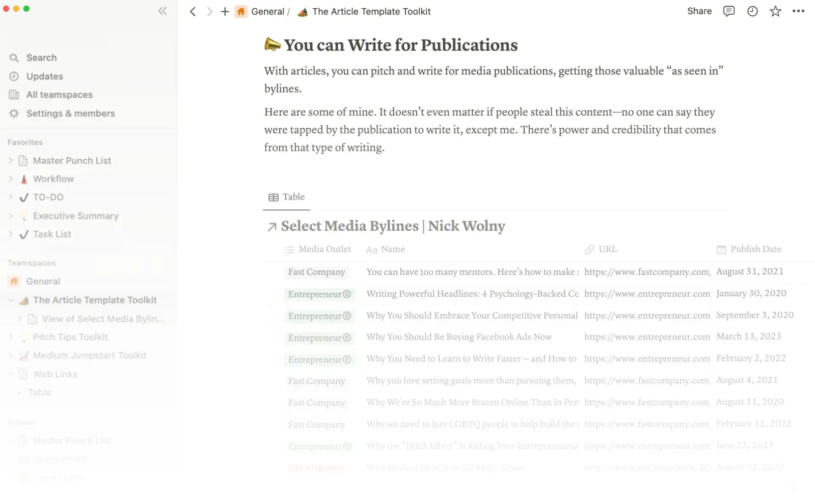Screen dimensions: 815x504
Task: Open the page options ellipsis menu
Action: 798,11
